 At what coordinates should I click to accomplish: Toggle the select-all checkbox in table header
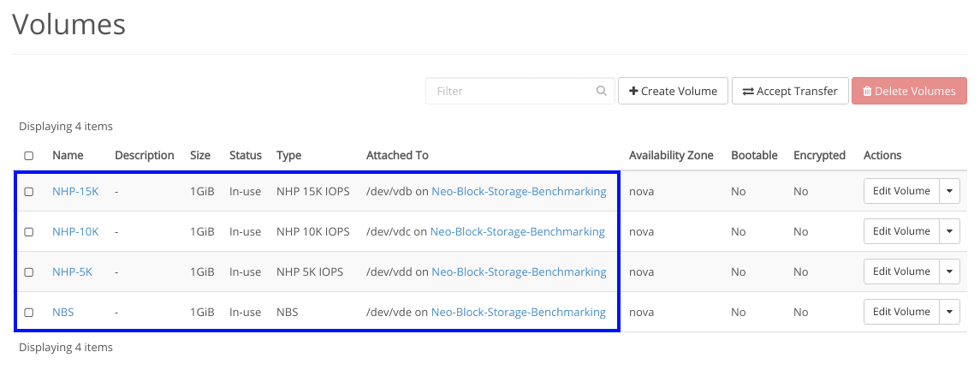(29, 156)
